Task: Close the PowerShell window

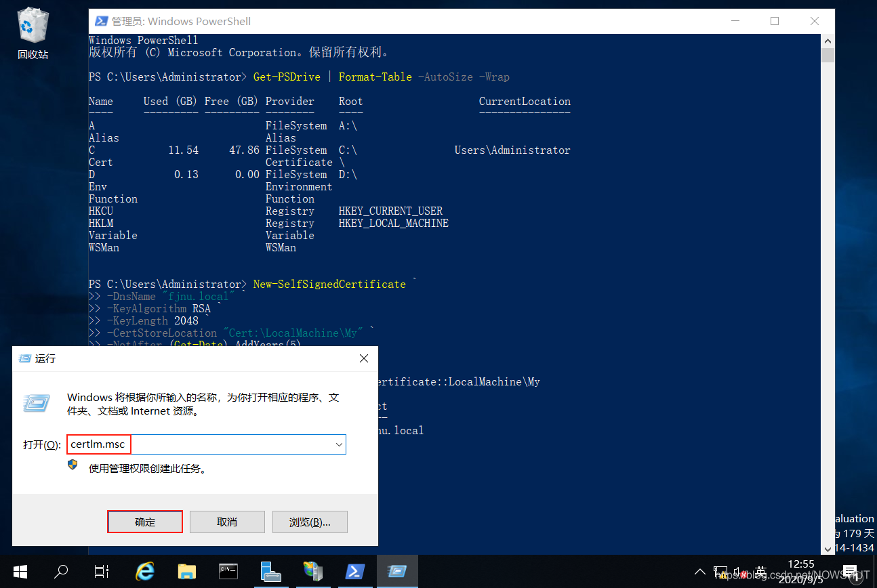Action: point(815,21)
